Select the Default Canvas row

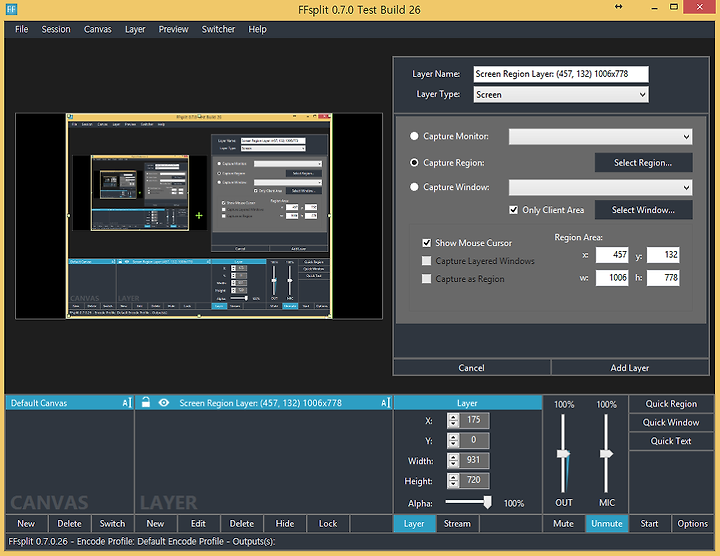70,403
